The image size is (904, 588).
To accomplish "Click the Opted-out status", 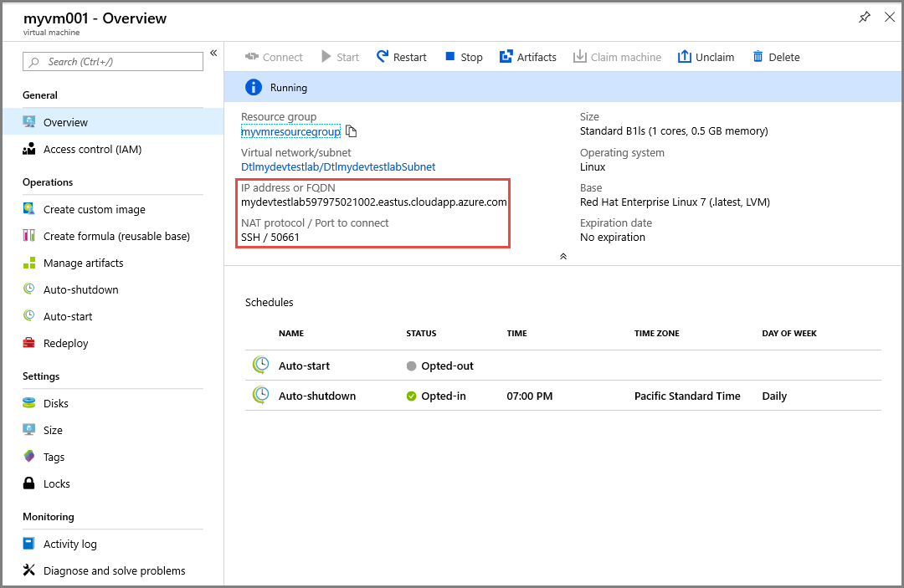I will point(440,366).
